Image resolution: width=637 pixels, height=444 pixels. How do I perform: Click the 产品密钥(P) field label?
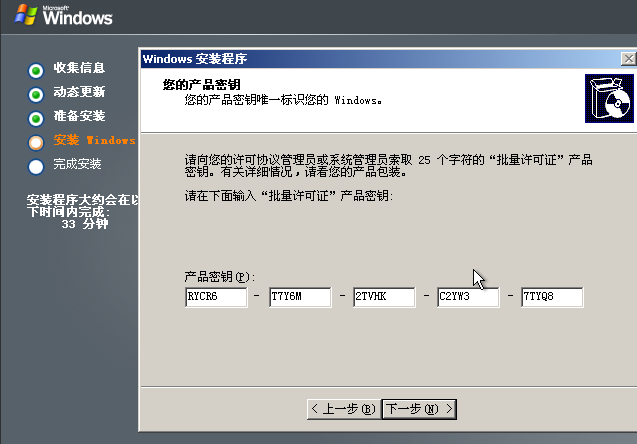click(x=220, y=275)
